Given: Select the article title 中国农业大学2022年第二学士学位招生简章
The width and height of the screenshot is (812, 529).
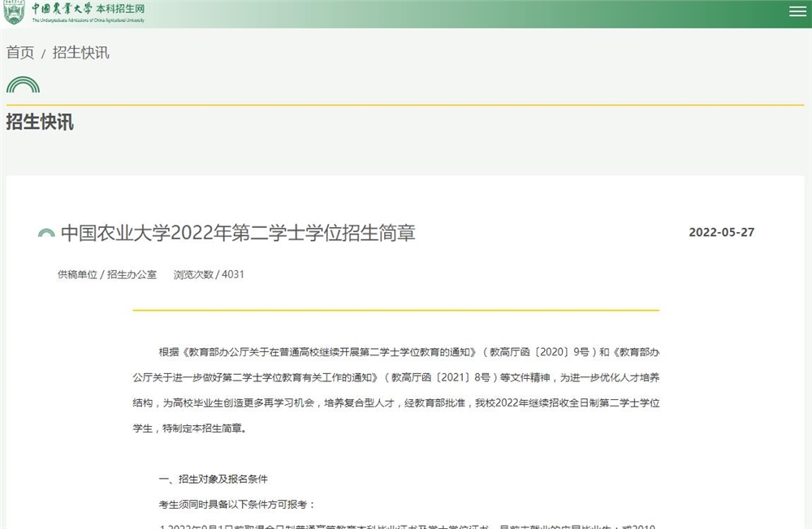Looking at the screenshot, I should pyautogui.click(x=238, y=233).
